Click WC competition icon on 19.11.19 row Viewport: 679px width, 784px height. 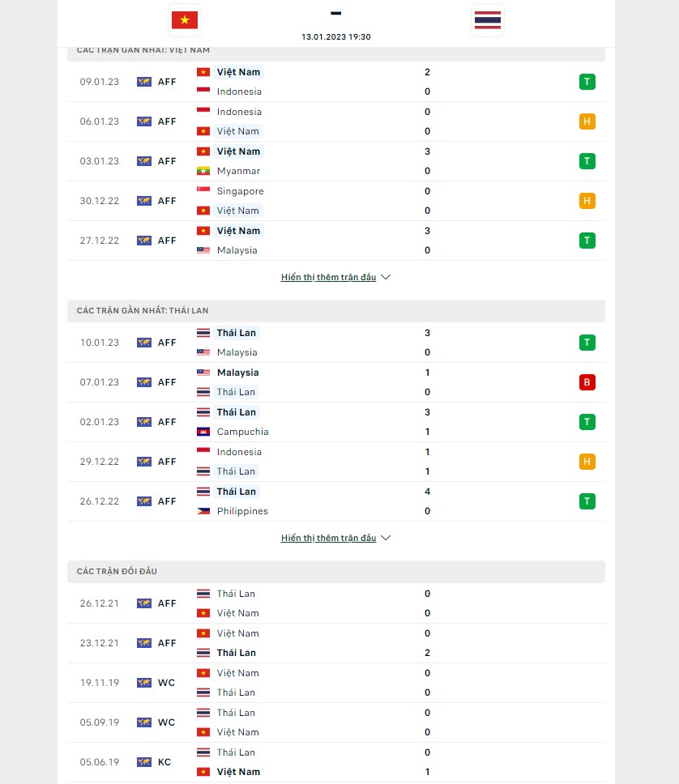[144, 683]
